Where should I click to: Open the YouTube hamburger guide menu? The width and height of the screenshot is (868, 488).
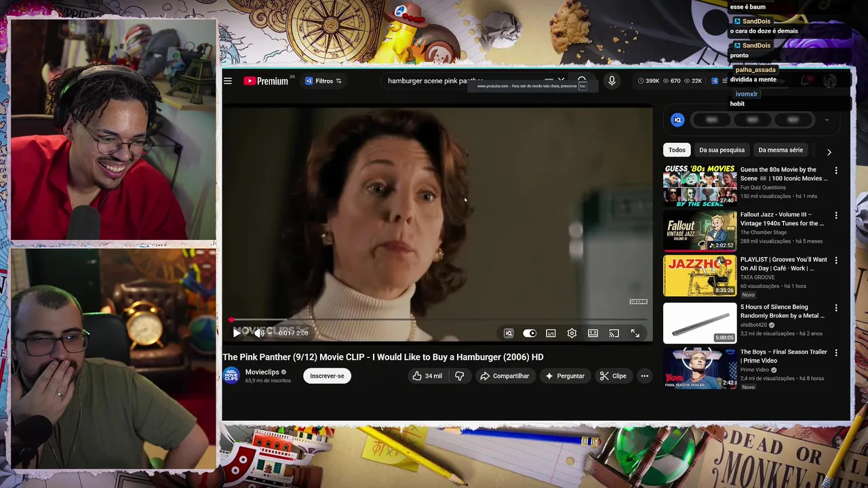click(x=228, y=81)
